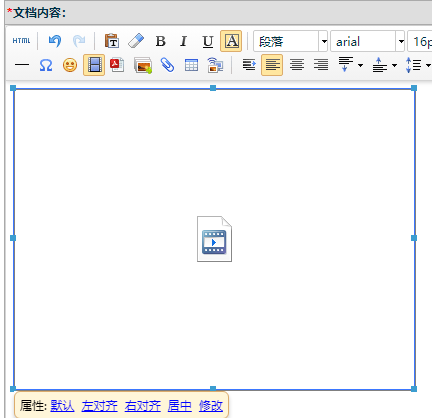Select the video placeholder in editor
The width and height of the screenshot is (432, 418).
214,239
